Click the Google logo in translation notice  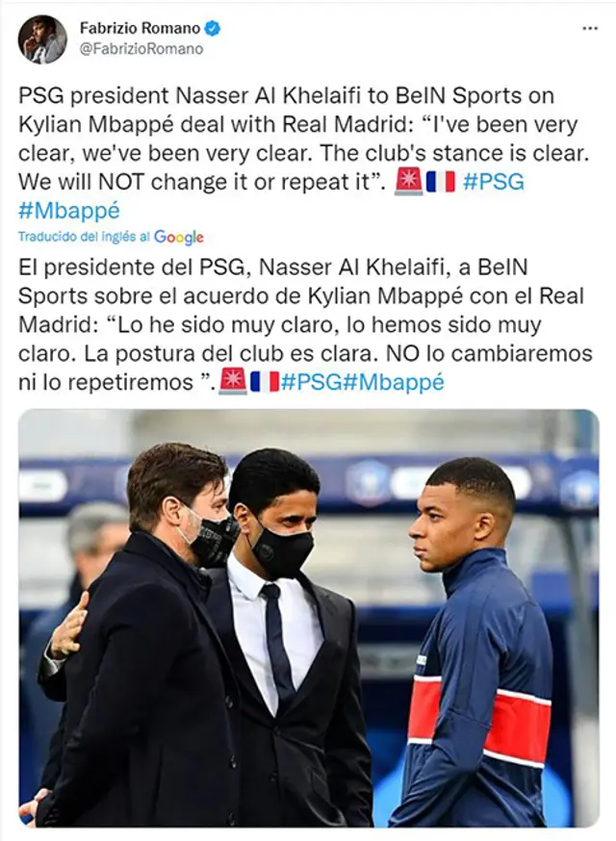179,237
